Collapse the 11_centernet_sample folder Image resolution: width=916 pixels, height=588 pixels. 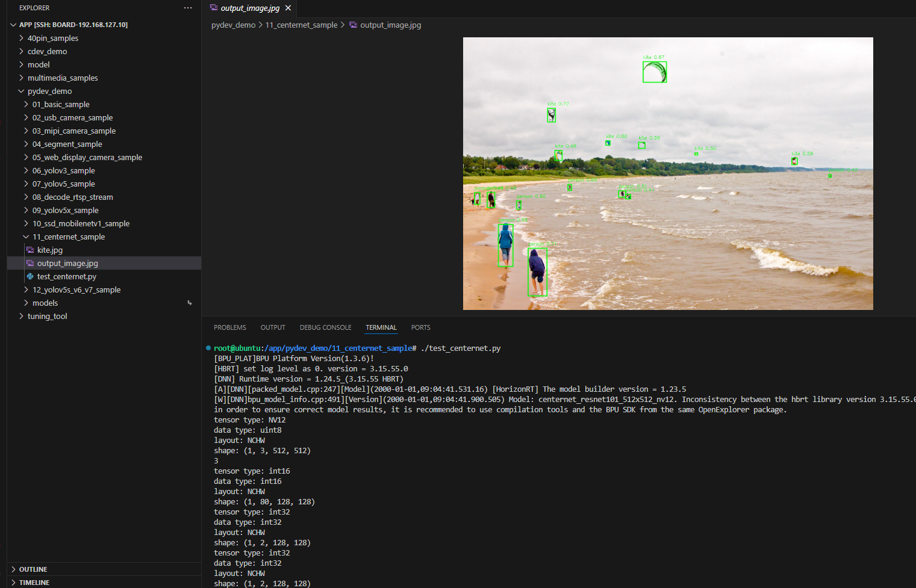point(25,237)
